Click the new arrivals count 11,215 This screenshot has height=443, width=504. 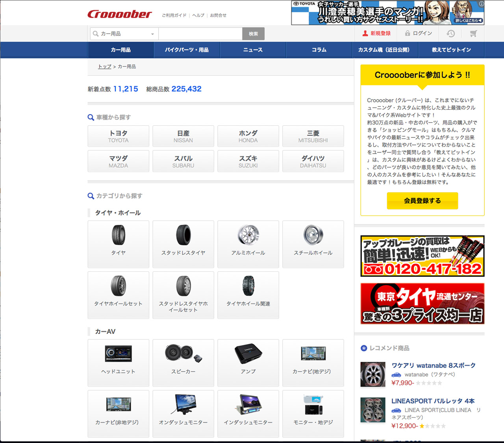(126, 89)
